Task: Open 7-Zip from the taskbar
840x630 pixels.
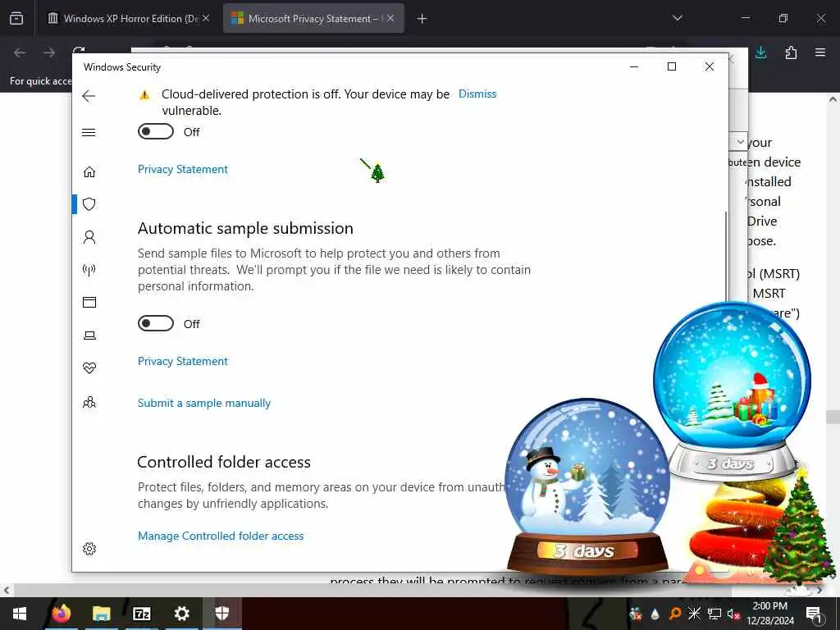Action: [141, 614]
